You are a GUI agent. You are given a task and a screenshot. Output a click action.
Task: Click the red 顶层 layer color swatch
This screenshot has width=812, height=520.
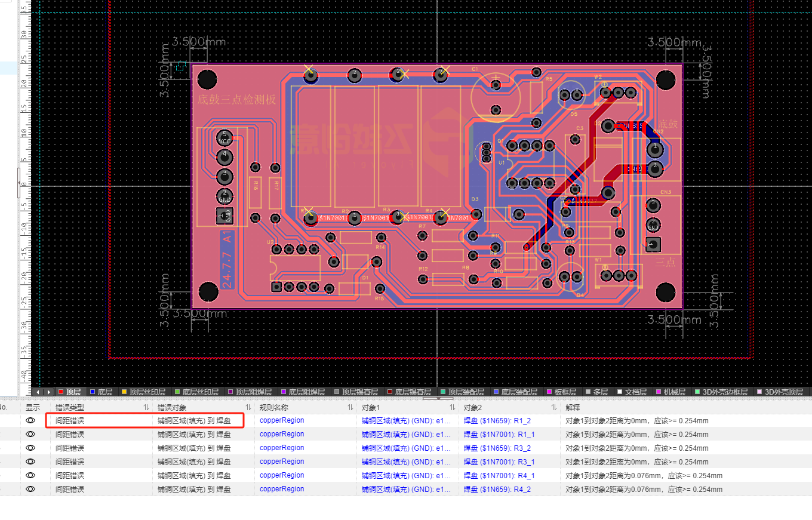coord(60,392)
